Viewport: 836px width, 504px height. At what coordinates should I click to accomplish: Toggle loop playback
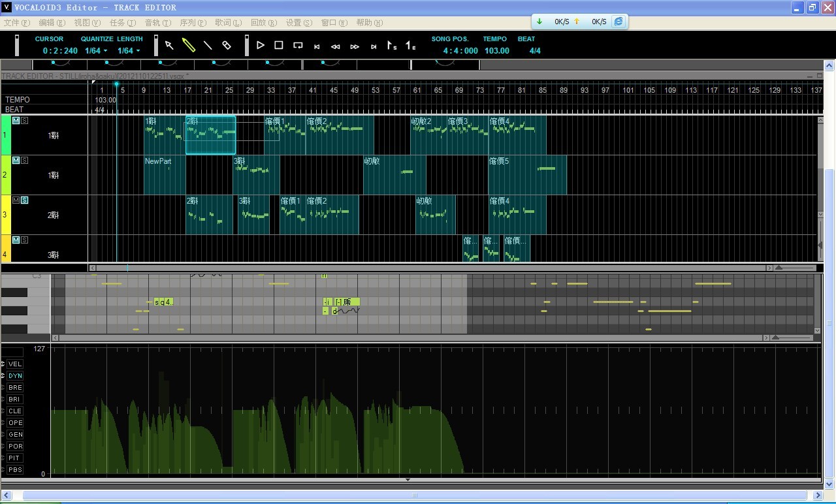pyautogui.click(x=298, y=45)
